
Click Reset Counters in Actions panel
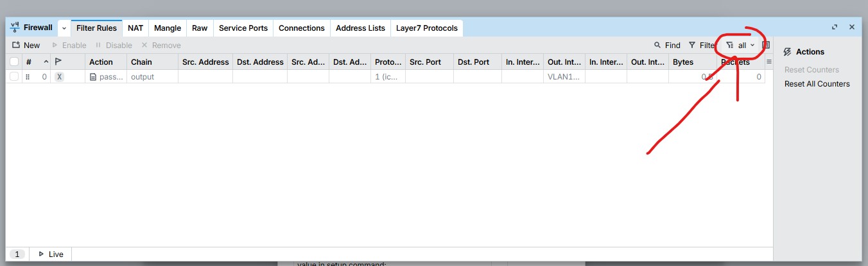tap(812, 70)
